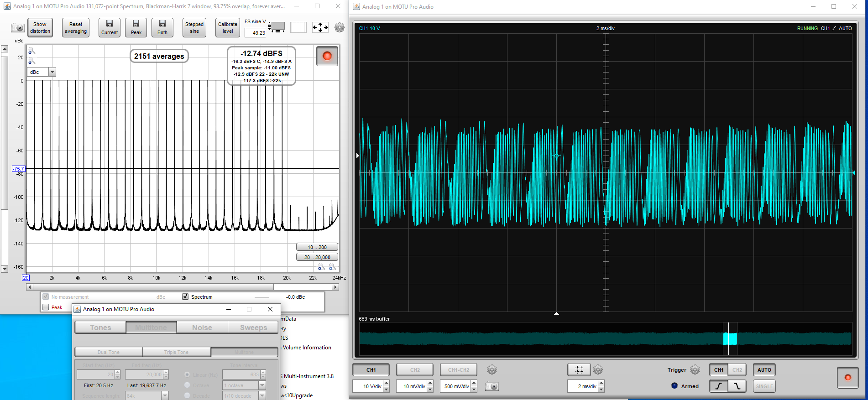Screen dimensions: 868x400
Task: Open Stepped sine measurement
Action: click(194, 27)
